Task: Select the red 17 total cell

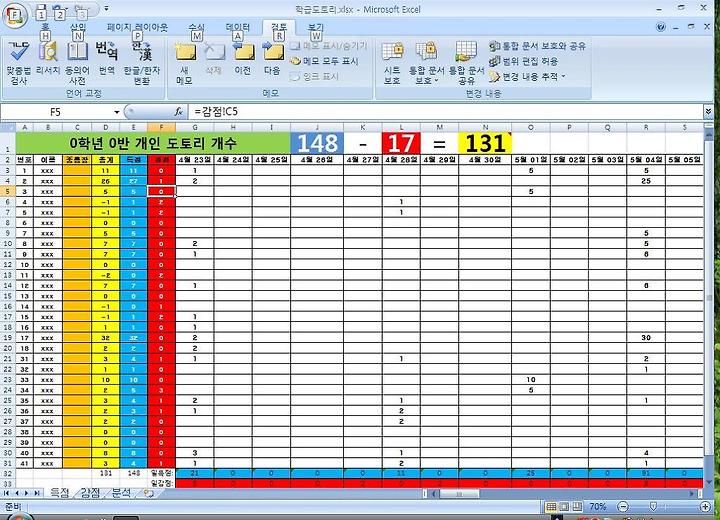Action: click(x=401, y=143)
